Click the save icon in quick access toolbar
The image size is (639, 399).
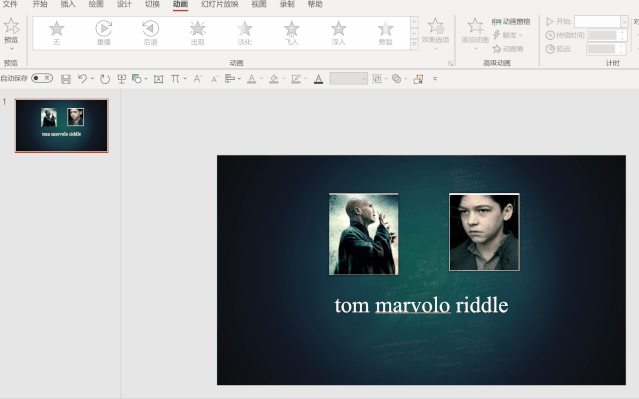click(66, 79)
